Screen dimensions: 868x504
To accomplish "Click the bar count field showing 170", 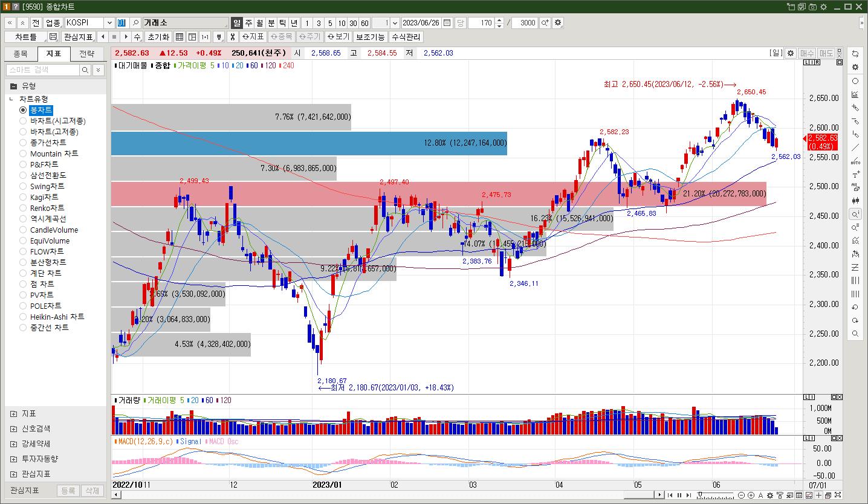I will point(482,23).
